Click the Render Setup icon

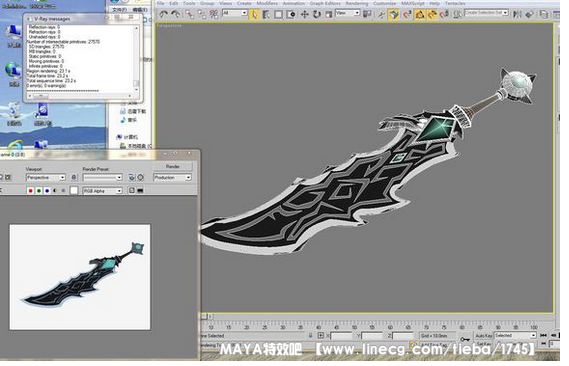coord(132,177)
